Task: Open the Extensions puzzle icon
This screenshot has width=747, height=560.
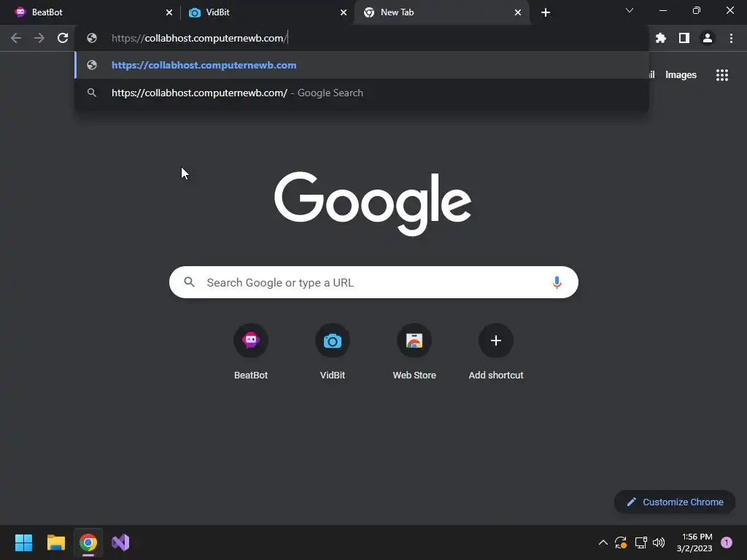Action: pos(661,38)
